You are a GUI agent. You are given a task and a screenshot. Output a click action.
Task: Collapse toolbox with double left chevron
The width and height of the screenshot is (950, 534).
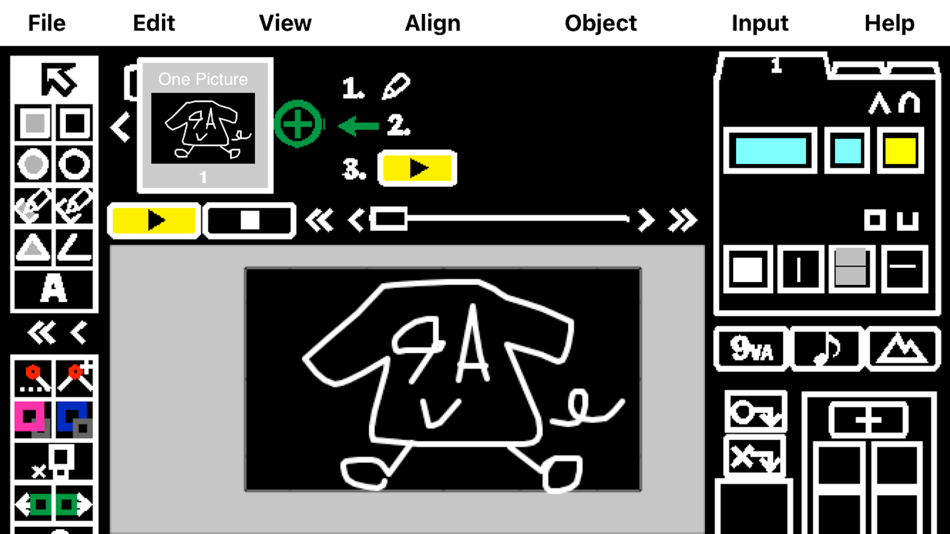tap(41, 333)
